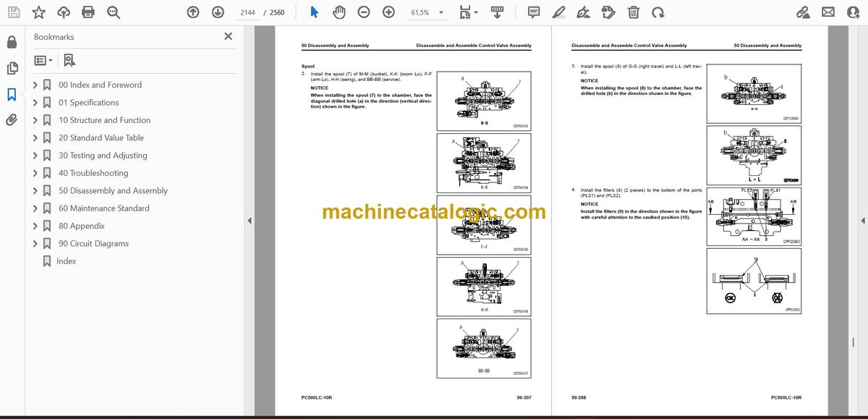Zoom out with the minus button

364,12
